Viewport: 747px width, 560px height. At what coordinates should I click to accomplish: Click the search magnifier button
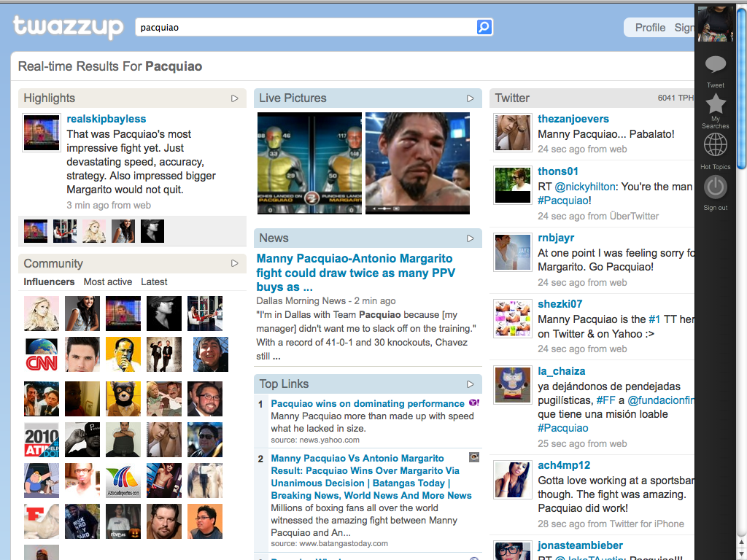coord(484,27)
